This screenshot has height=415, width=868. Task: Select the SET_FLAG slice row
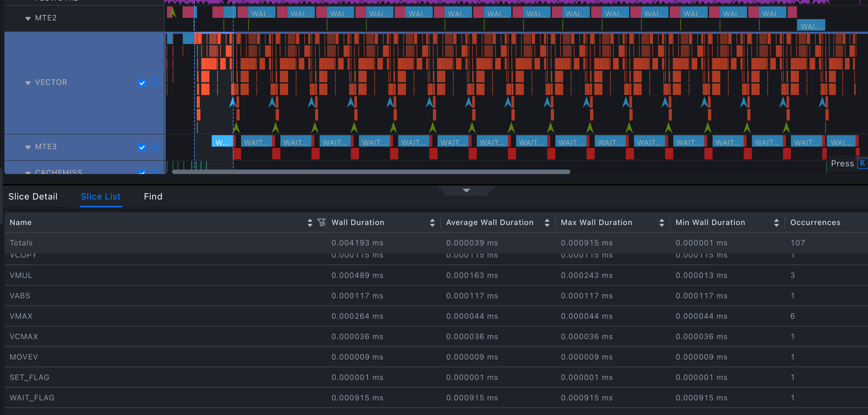tap(436, 377)
